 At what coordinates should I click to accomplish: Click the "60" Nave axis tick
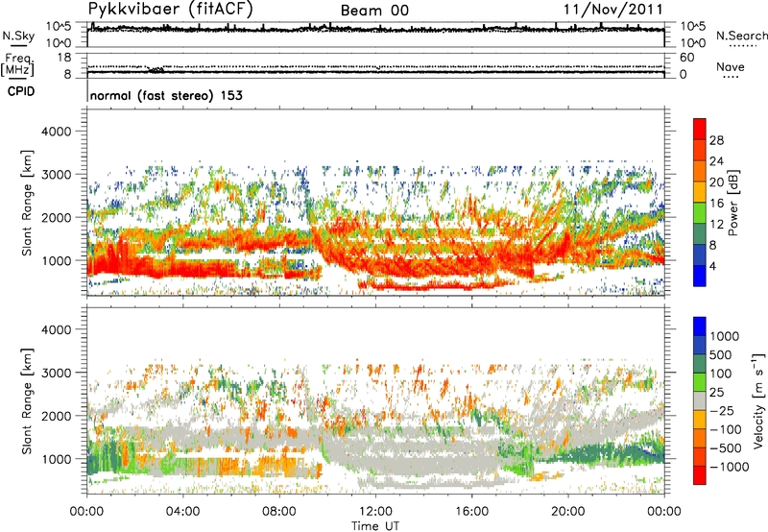(687, 58)
